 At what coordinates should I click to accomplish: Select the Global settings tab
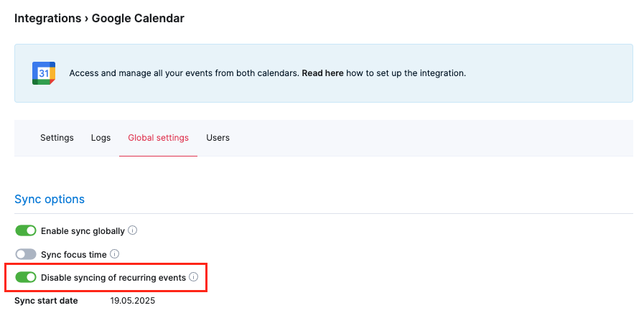point(158,138)
